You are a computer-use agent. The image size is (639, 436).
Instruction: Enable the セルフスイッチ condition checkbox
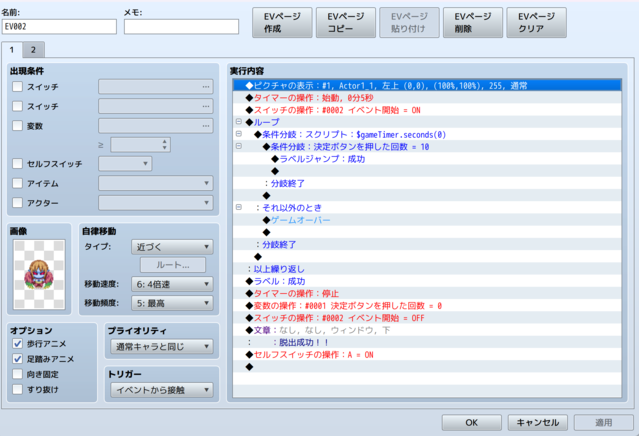(x=17, y=163)
